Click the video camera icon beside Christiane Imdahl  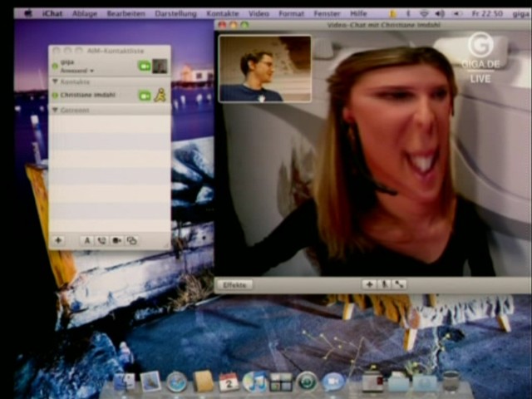click(x=145, y=96)
